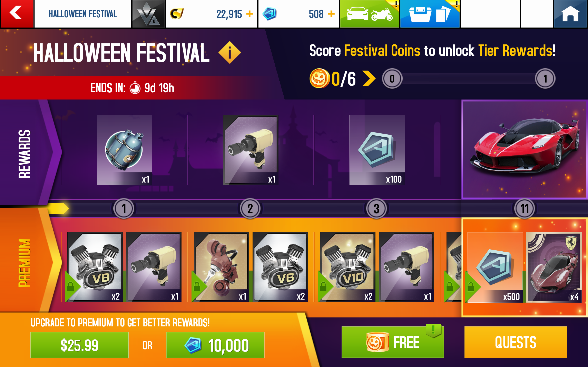
Task: Open the blue card packs inventory icon
Action: tap(430, 14)
